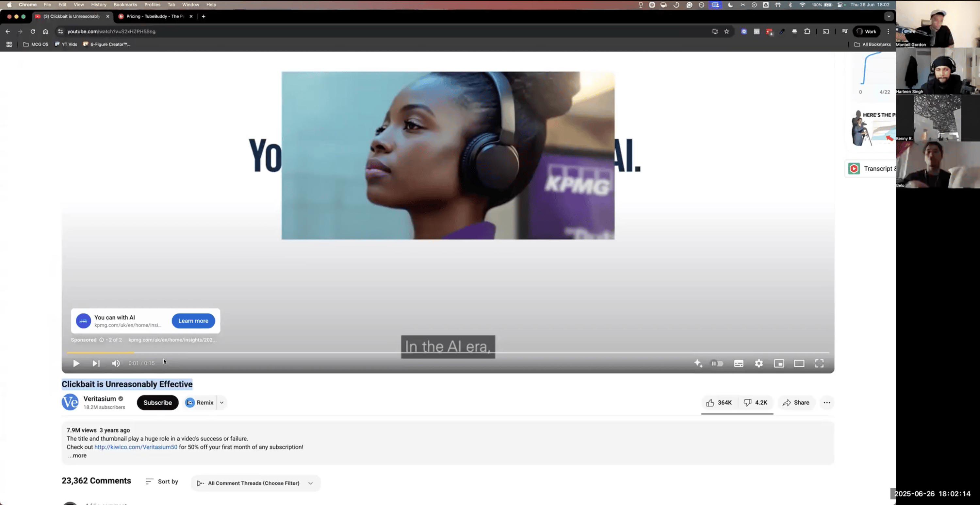Open the Apple menu
The width and height of the screenshot is (980, 505).
9,5
